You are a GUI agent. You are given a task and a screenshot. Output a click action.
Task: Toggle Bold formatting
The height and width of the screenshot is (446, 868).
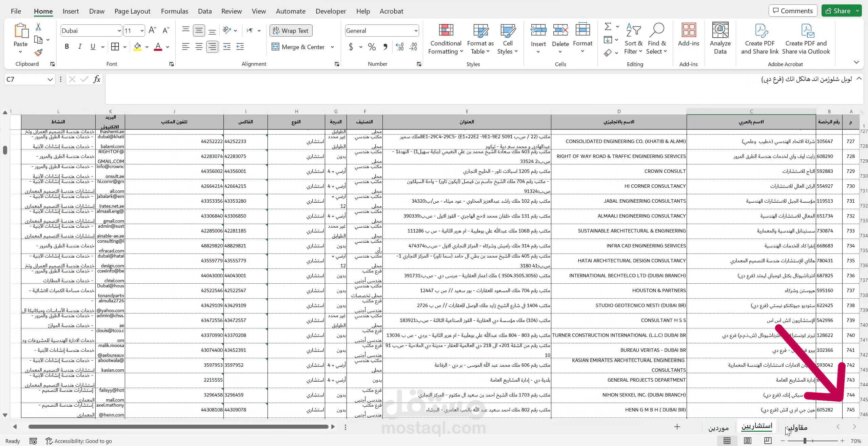(x=67, y=47)
